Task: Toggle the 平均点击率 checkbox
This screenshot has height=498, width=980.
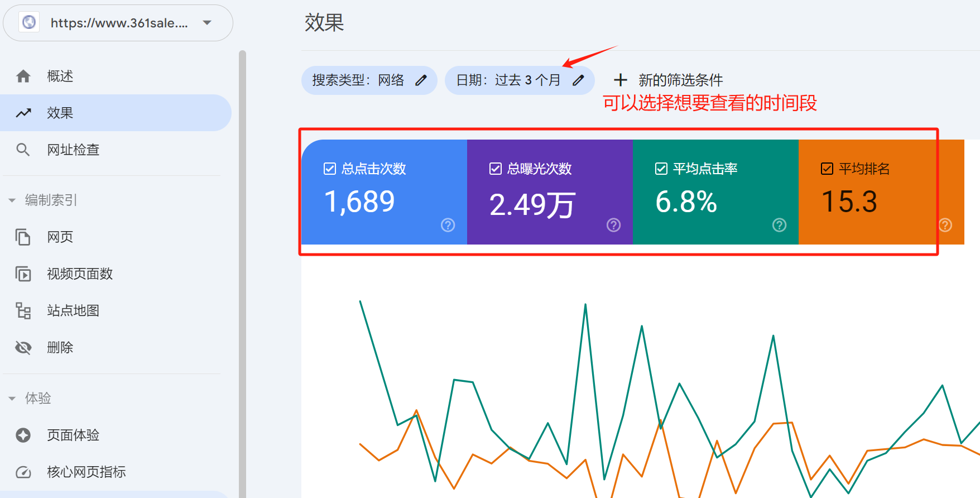Action: tap(661, 169)
